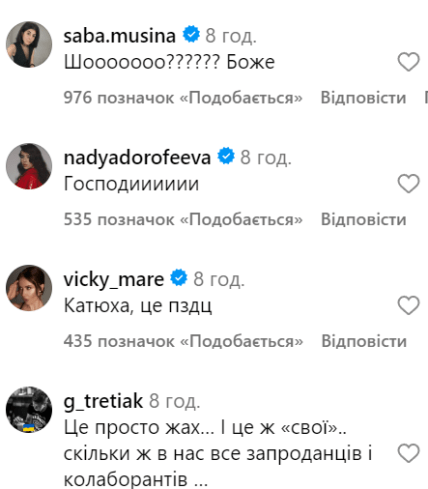View vicky_mare's profile avatar
The width and height of the screenshot is (428, 489).
point(29,288)
